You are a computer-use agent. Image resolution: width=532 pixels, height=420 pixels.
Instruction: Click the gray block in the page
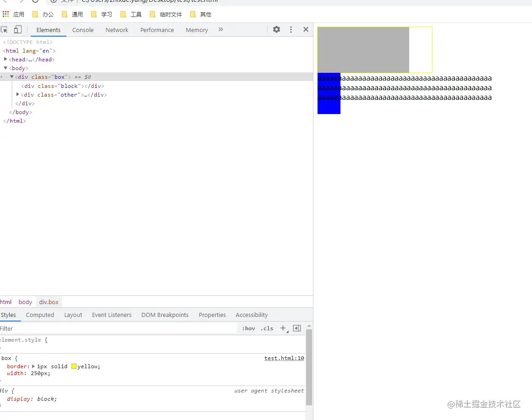coord(363,50)
